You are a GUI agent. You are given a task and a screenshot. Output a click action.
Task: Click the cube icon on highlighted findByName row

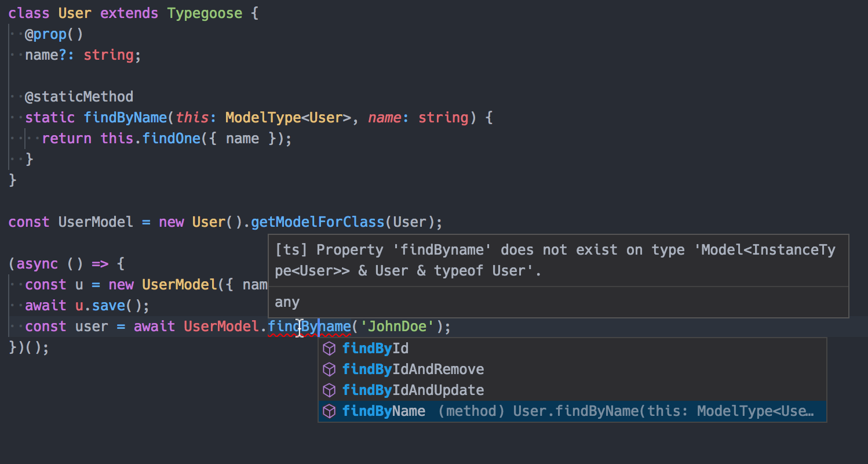coord(329,411)
